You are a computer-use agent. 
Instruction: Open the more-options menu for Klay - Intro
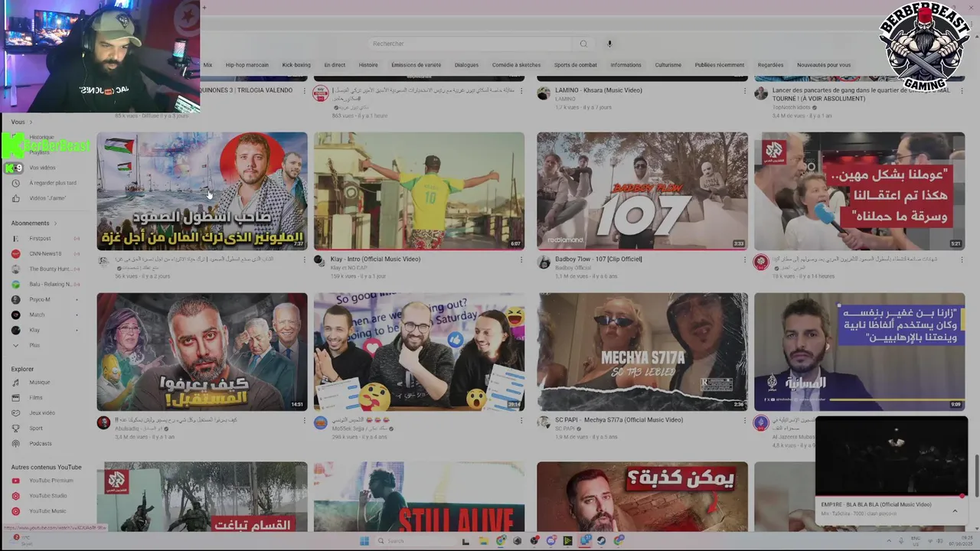(521, 260)
